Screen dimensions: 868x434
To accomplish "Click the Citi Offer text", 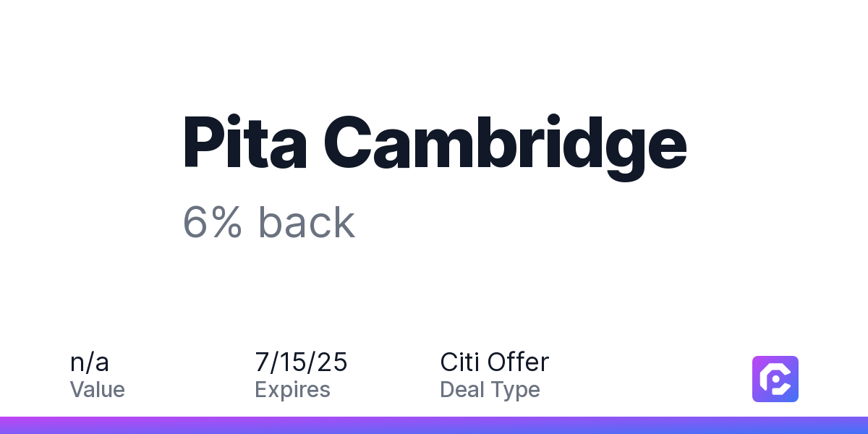I will click(x=495, y=362).
